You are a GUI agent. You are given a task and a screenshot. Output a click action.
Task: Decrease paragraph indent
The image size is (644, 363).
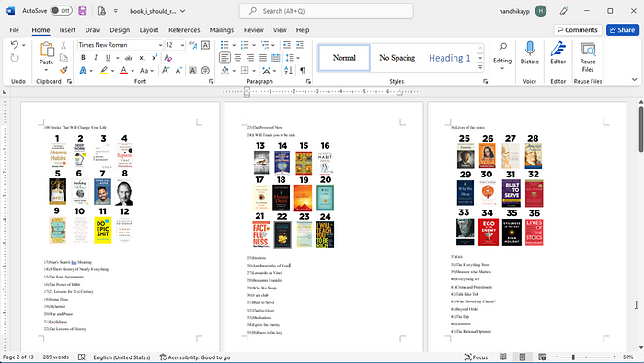287,45
